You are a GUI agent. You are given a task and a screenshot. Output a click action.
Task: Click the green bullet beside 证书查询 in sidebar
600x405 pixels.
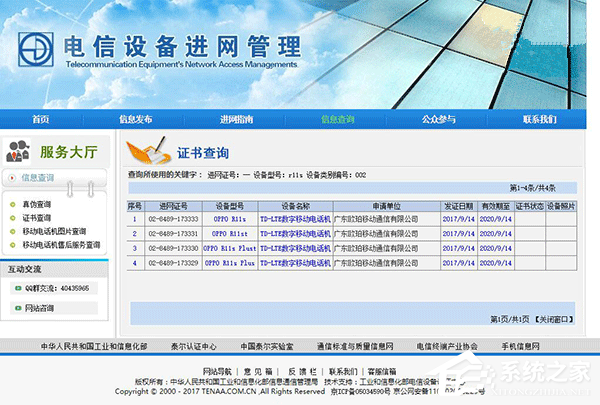pos(13,218)
